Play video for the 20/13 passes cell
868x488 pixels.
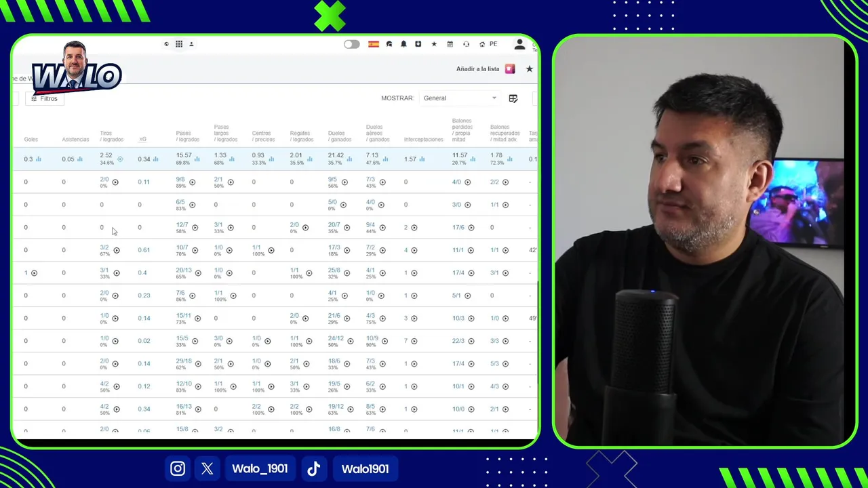coord(198,273)
